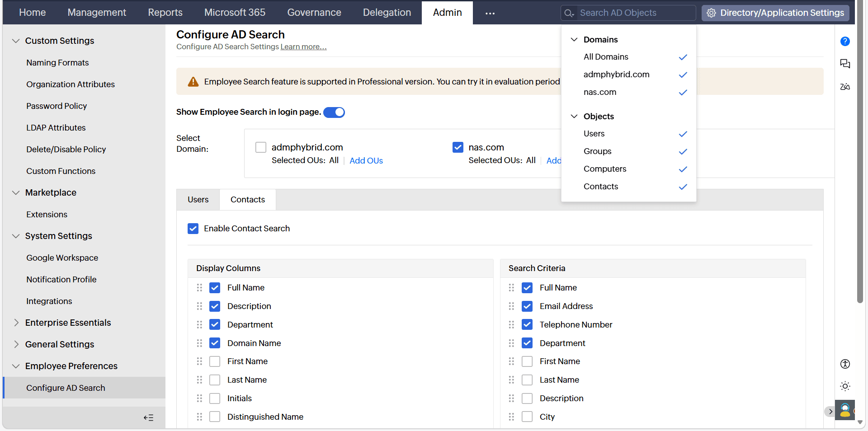Disable Show Employee Search in login page

tap(334, 112)
